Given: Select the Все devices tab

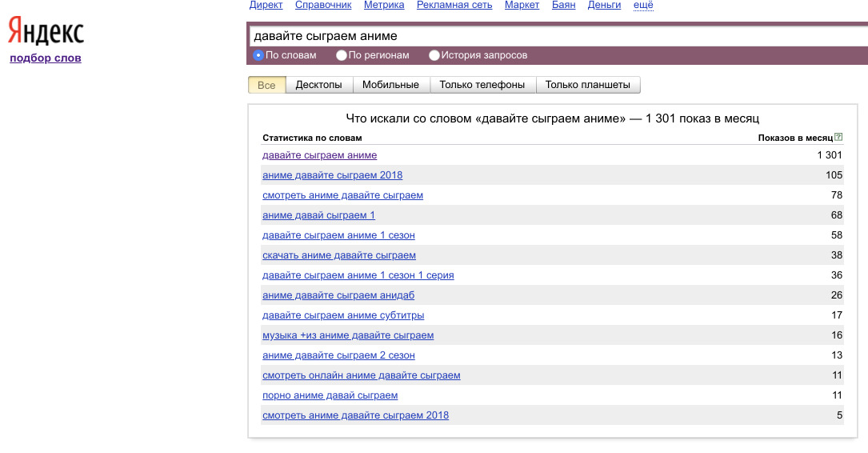Looking at the screenshot, I should [266, 85].
